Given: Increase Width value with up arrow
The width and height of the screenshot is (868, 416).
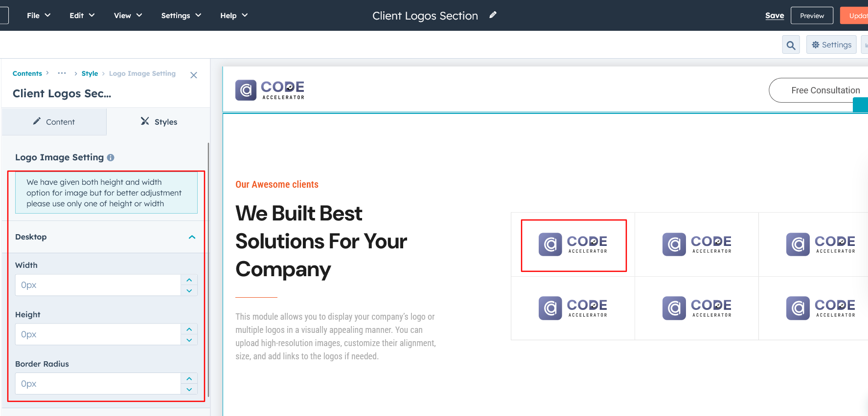Looking at the screenshot, I should click(189, 280).
